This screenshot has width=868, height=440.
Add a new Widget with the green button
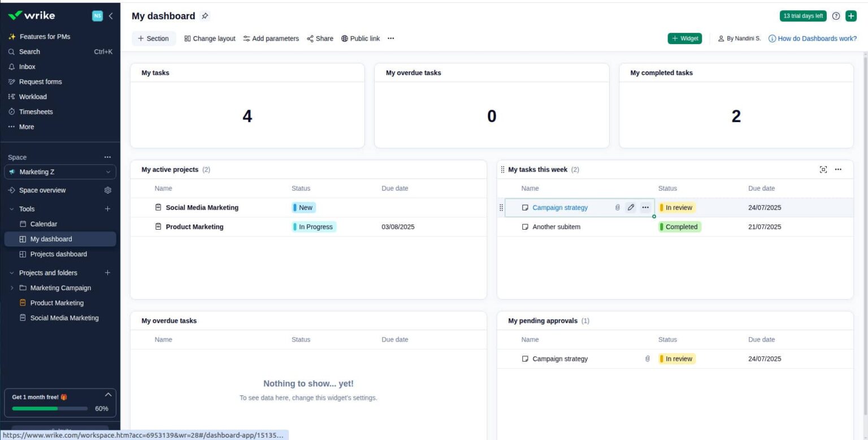coord(684,38)
